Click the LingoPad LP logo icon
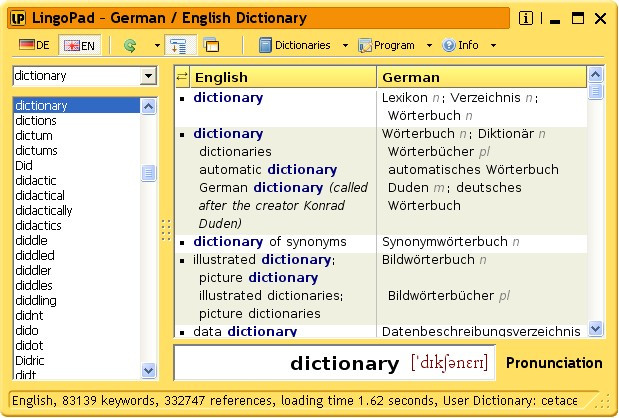Screen dimensions: 619x418 pos(18,18)
